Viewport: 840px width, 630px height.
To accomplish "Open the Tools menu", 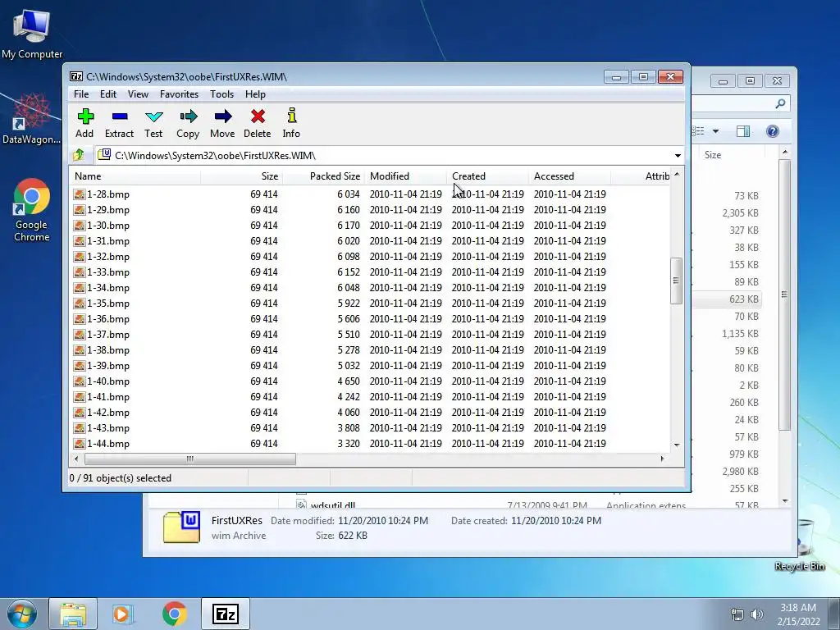I will 221,94.
